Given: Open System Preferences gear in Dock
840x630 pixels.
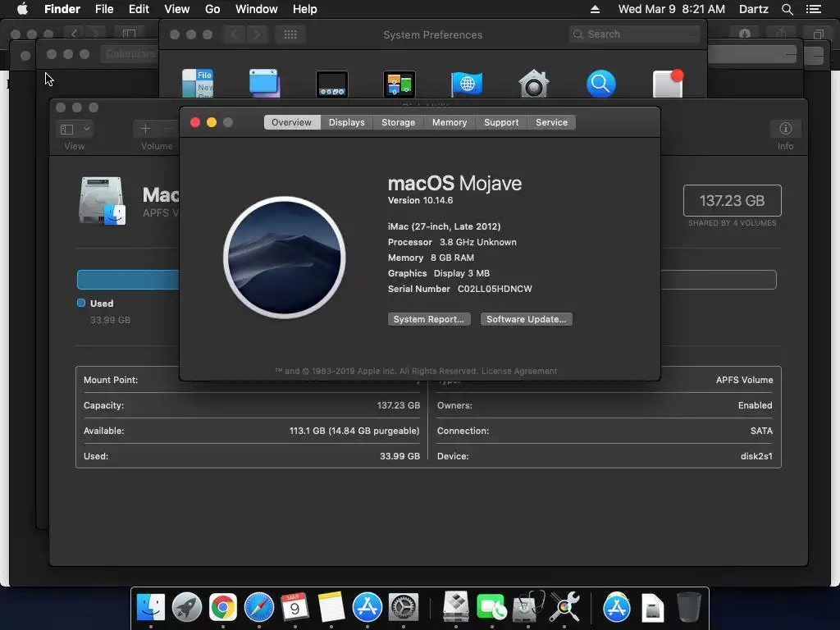Looking at the screenshot, I should point(403,607).
